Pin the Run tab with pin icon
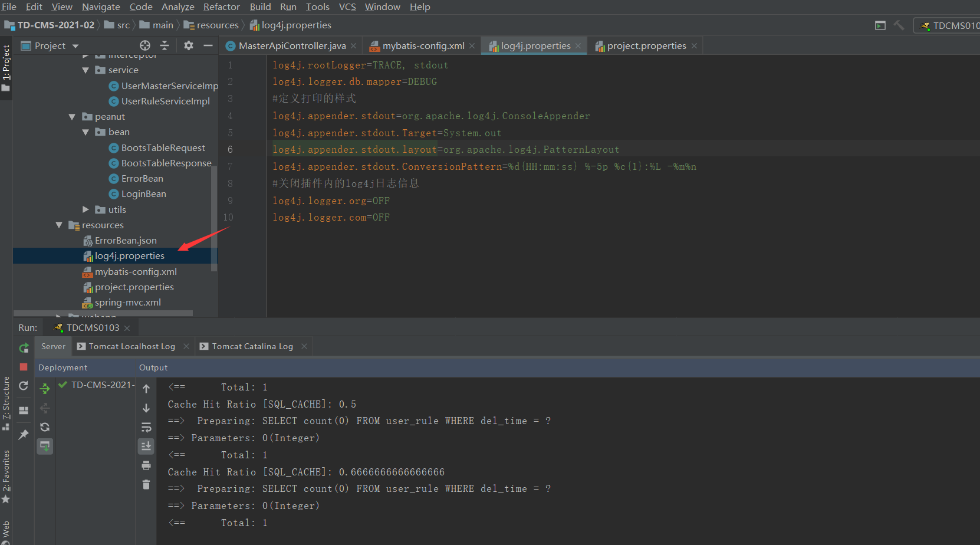The width and height of the screenshot is (980, 545). pyautogui.click(x=24, y=435)
